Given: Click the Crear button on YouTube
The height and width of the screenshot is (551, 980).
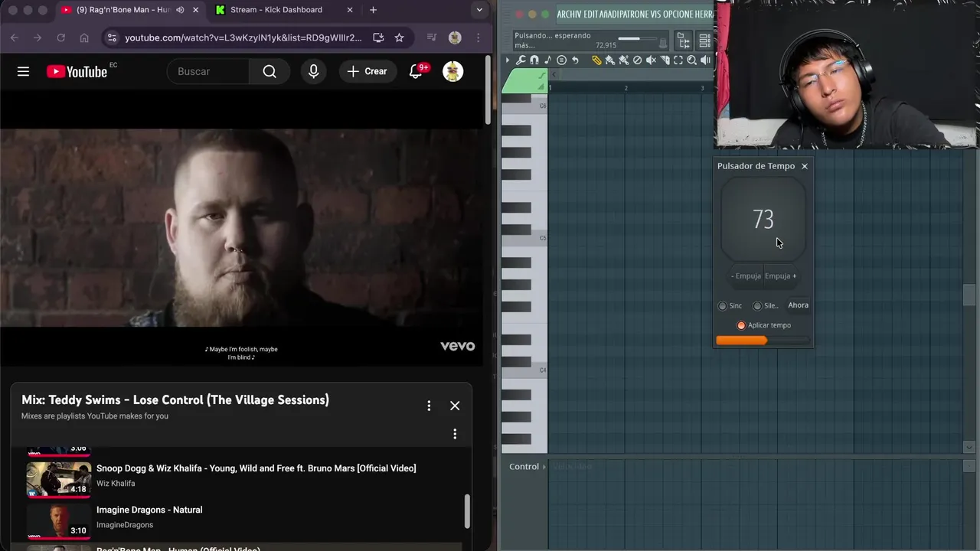Looking at the screenshot, I should tap(367, 71).
